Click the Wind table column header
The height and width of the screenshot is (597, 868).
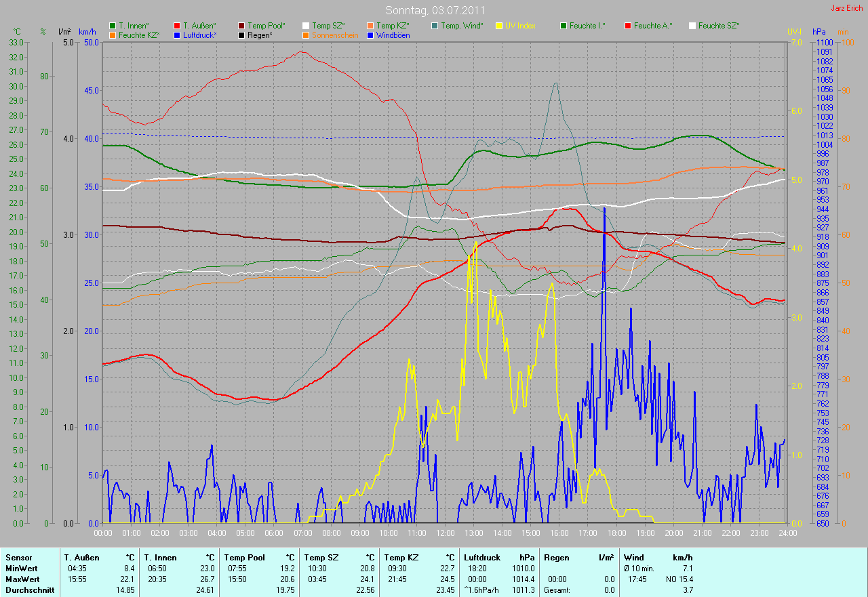pyautogui.click(x=634, y=558)
